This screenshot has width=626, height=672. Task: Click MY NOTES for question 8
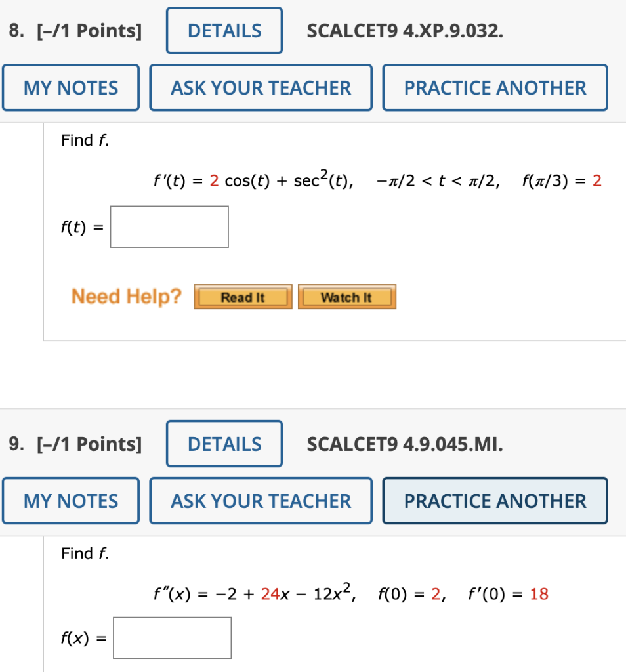(70, 87)
